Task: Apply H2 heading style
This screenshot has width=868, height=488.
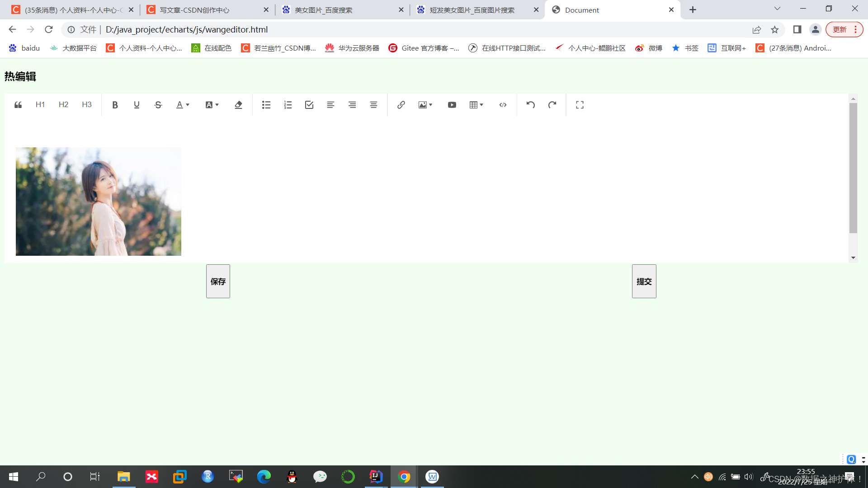Action: click(63, 105)
